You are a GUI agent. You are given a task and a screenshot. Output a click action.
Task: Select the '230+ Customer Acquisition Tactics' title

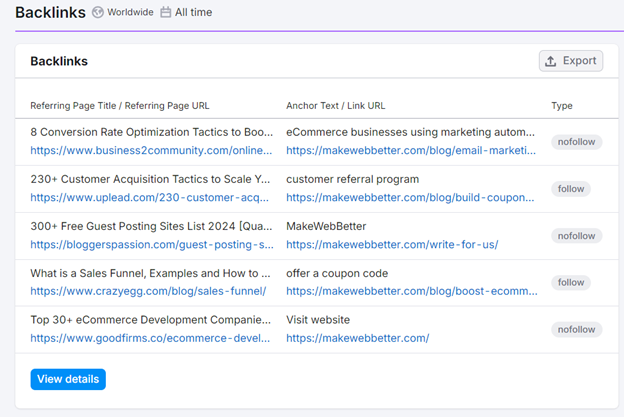click(150, 179)
